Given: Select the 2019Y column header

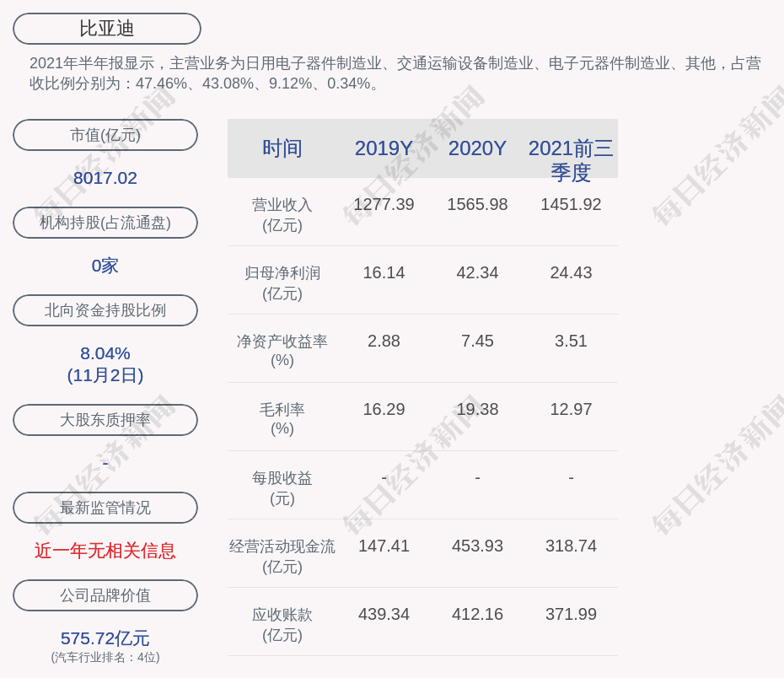Looking at the screenshot, I should (x=384, y=148).
